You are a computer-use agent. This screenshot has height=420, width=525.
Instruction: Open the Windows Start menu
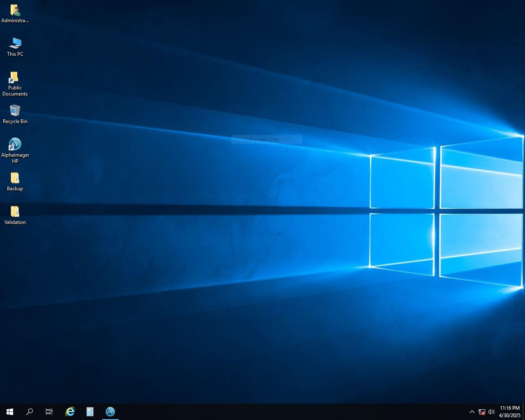click(x=10, y=412)
